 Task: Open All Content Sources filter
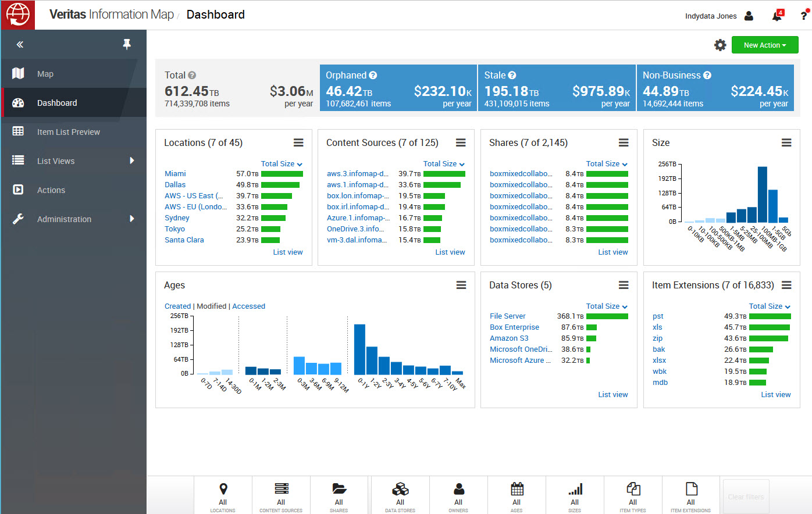click(x=281, y=495)
